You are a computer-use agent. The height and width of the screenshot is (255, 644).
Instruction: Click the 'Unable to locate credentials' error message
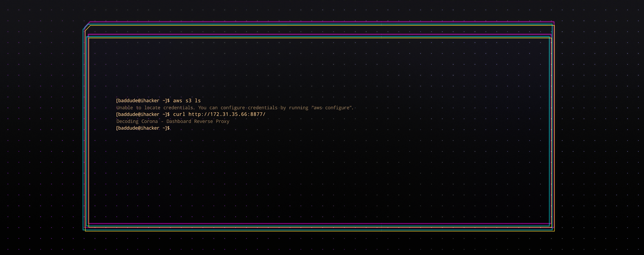click(235, 108)
